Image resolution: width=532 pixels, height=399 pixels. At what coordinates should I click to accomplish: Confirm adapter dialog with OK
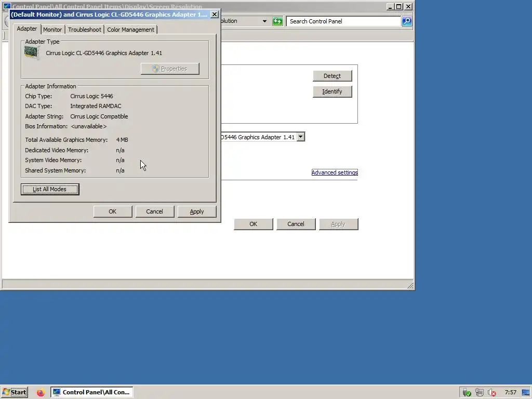(x=113, y=211)
